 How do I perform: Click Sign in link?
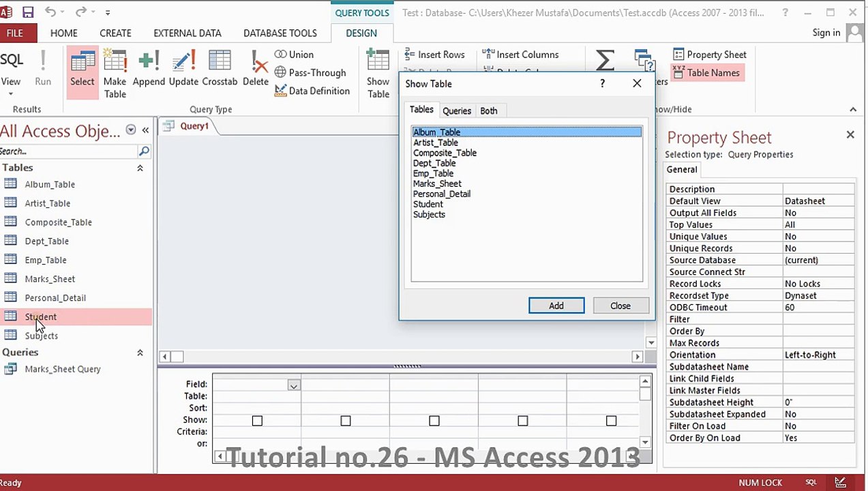pos(826,33)
